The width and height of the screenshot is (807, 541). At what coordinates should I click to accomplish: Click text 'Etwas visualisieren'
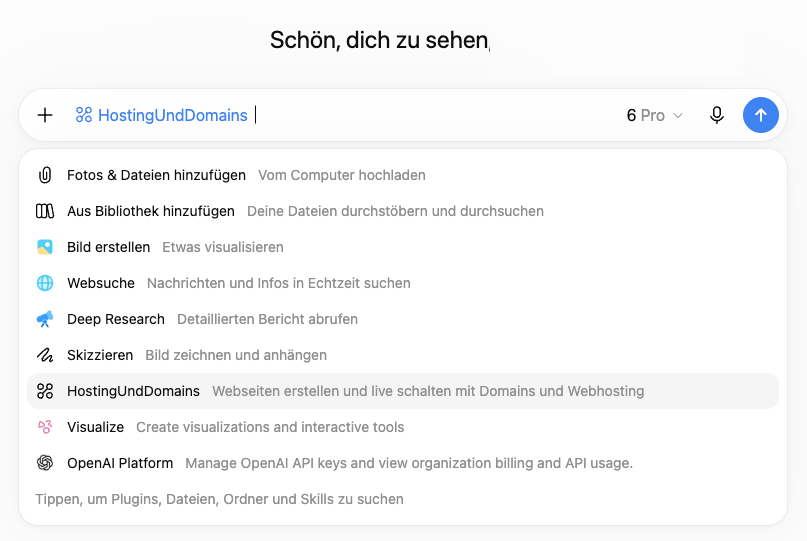coord(223,247)
